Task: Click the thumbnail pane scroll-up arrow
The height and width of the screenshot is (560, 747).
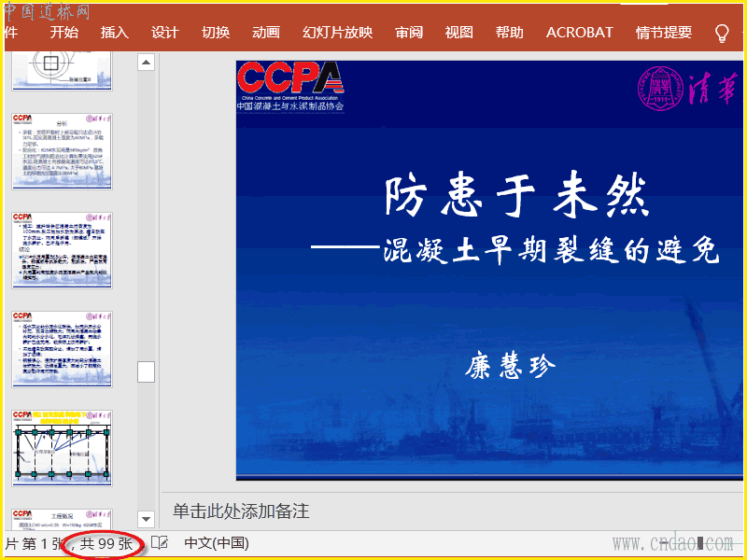Action: tap(147, 62)
